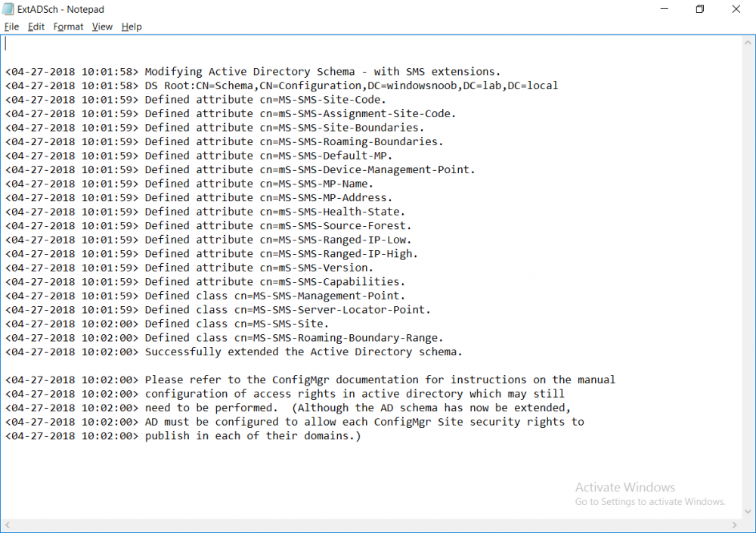Click 'cn=MS-SMS-MP-Address.' text
This screenshot has height=533, width=756.
[326, 198]
